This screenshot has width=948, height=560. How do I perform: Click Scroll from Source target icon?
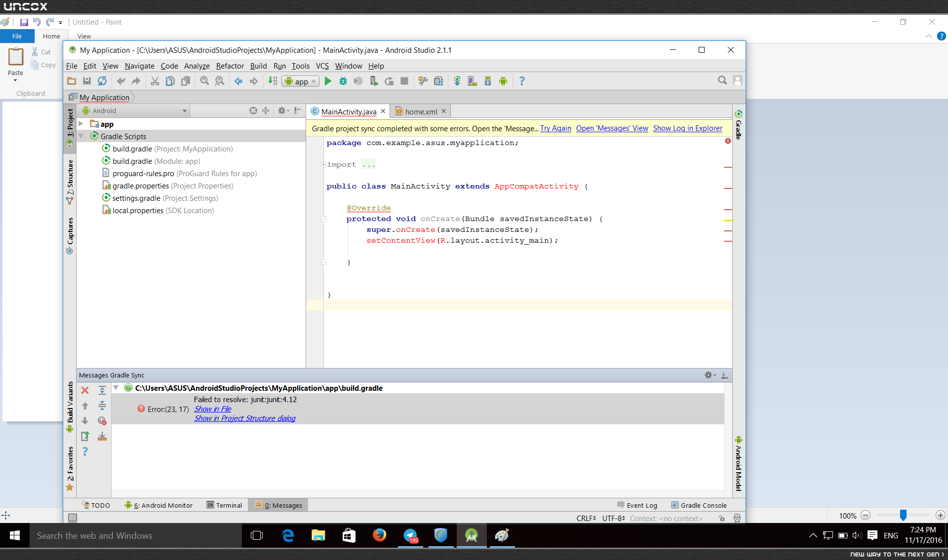(x=253, y=111)
